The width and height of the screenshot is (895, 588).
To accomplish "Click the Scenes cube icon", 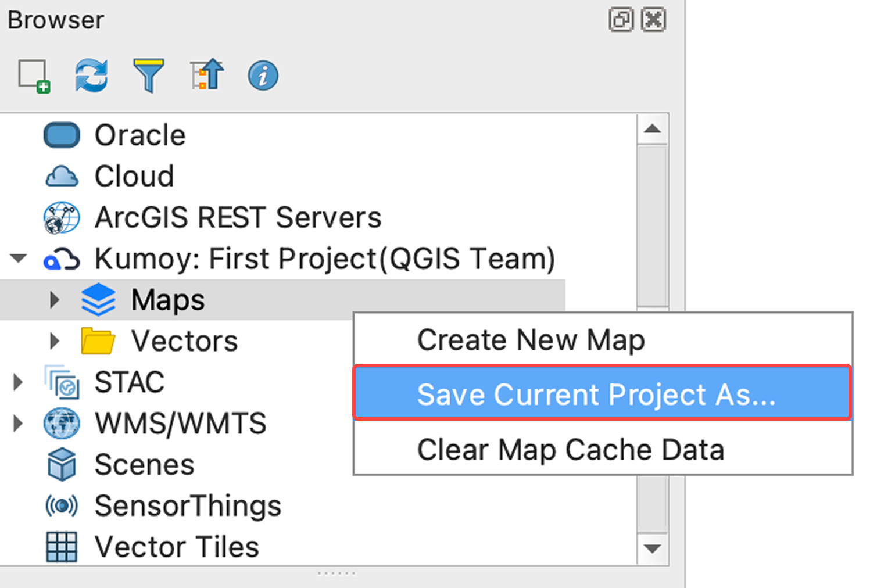I will (x=61, y=464).
